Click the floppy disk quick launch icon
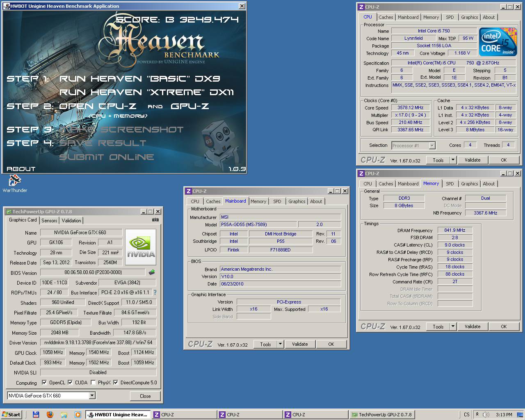 pyautogui.click(x=36, y=415)
